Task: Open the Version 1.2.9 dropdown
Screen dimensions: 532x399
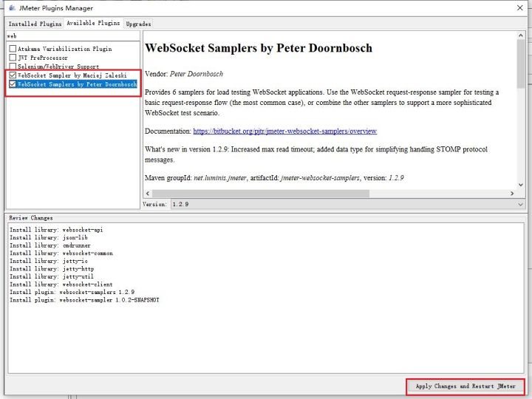Action: coord(348,204)
